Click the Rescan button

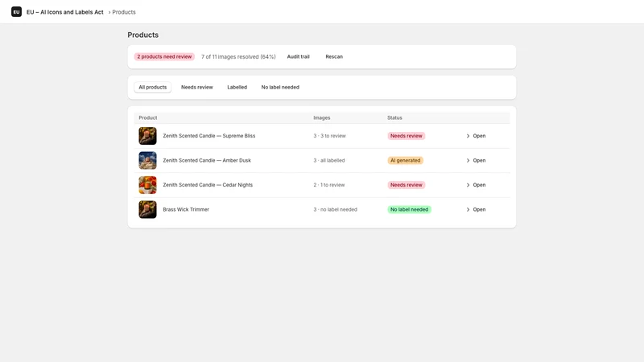[x=334, y=56]
